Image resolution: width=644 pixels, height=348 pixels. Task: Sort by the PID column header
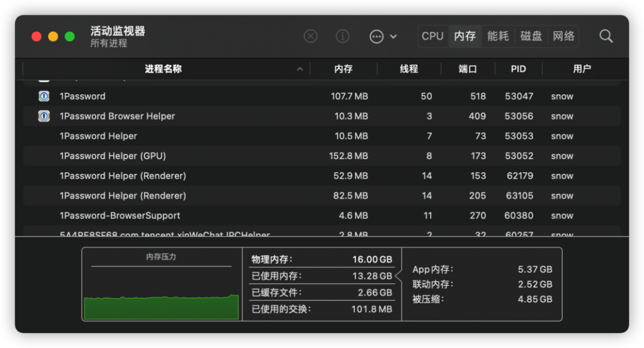tap(518, 69)
